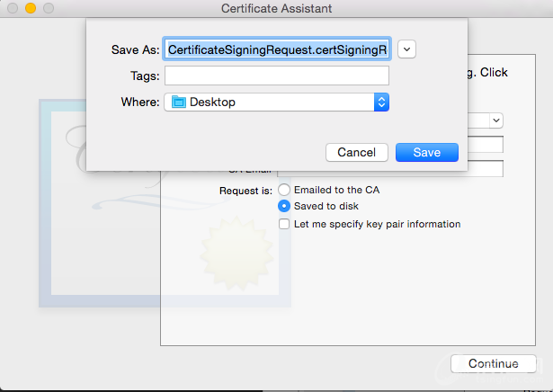Open the partially hidden dropdown behind the dialog
Screen dimensions: 553x392
tap(495, 119)
